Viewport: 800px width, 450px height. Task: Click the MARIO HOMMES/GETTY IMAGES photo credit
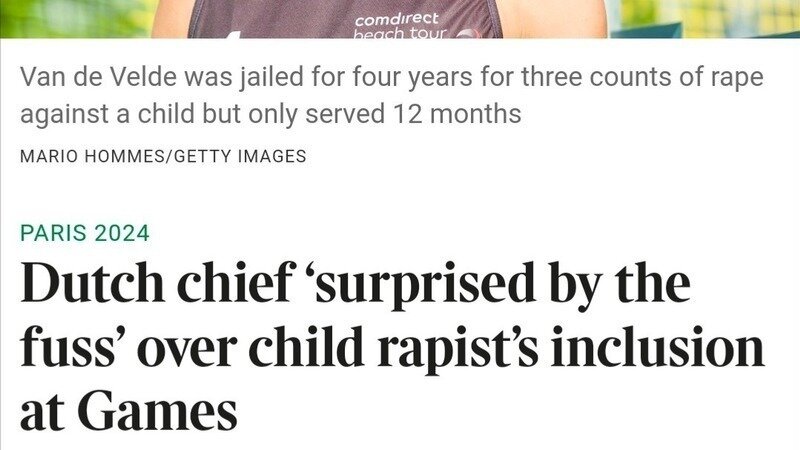tap(163, 156)
